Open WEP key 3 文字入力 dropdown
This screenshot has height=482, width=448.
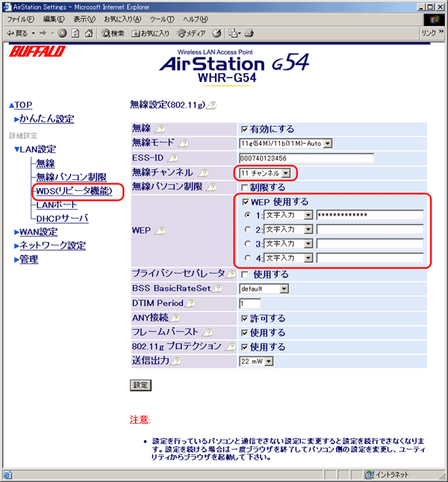tap(288, 244)
